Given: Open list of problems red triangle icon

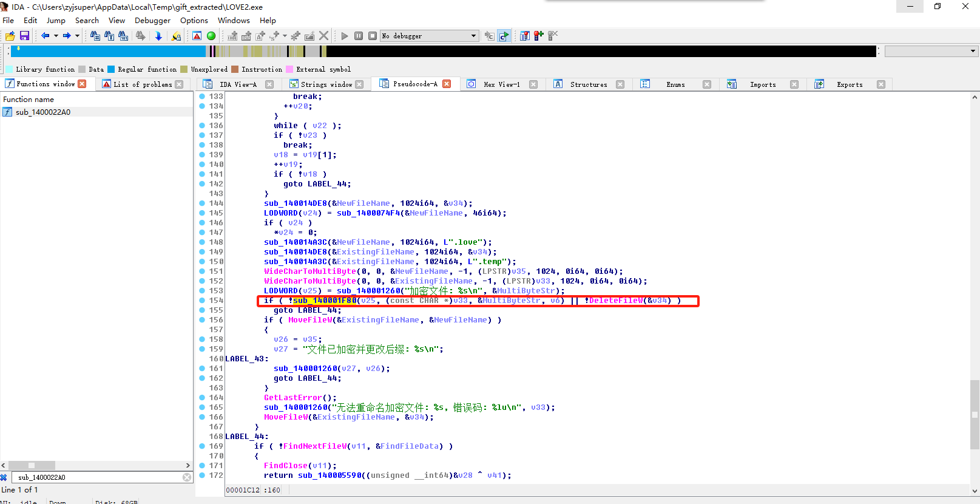Looking at the screenshot, I should pos(197,36).
